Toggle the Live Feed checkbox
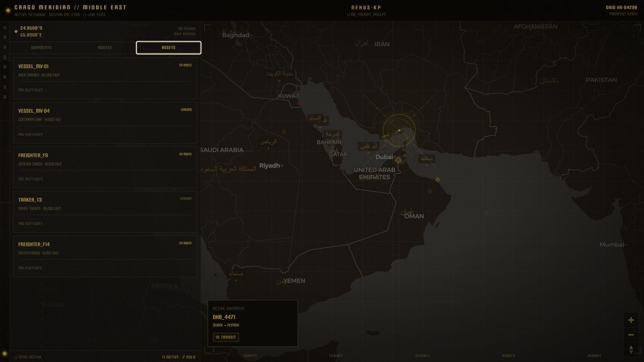644x362 pixels. pos(85,15)
